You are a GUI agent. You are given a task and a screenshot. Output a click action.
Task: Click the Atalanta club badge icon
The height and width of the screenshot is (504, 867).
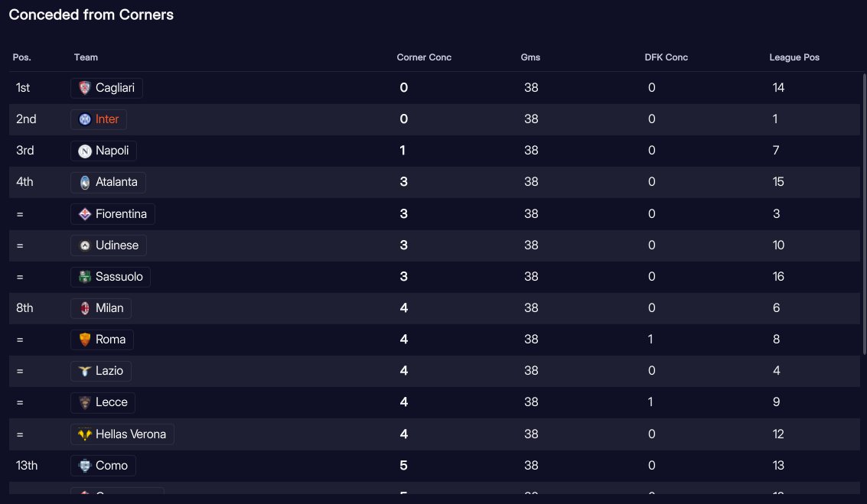tap(85, 182)
